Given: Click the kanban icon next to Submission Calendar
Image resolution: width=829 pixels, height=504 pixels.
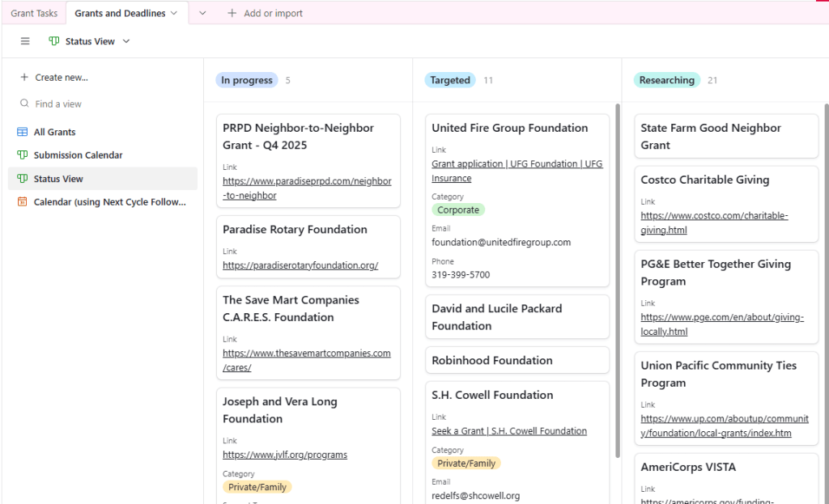Looking at the screenshot, I should [22, 155].
